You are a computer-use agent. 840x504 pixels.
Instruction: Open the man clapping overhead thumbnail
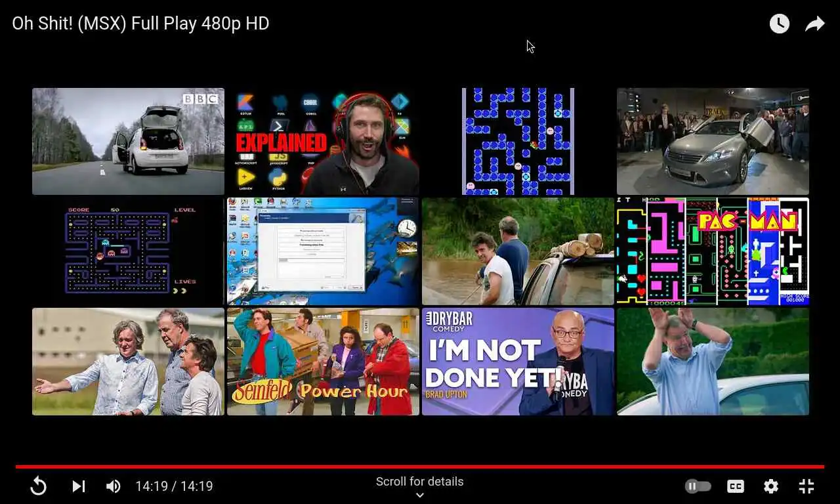713,362
